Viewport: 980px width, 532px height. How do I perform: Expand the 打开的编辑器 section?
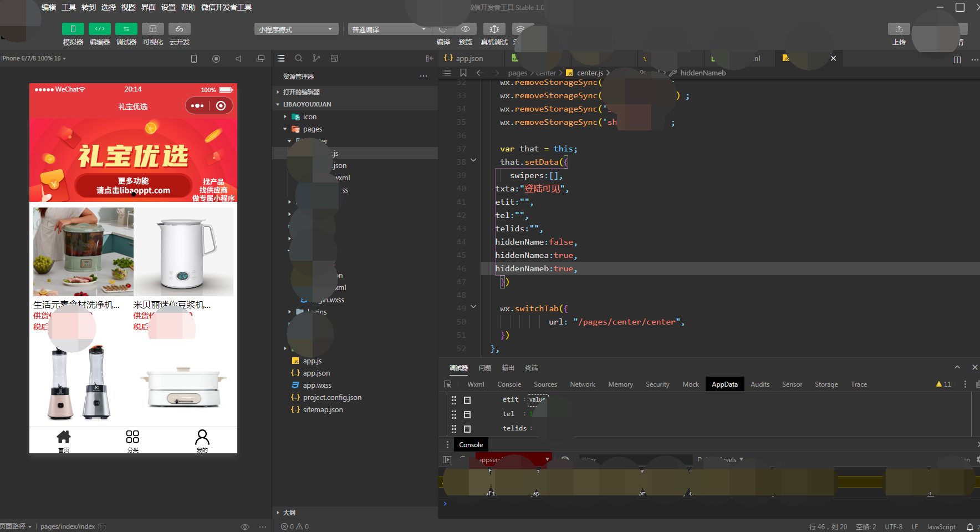pos(301,92)
